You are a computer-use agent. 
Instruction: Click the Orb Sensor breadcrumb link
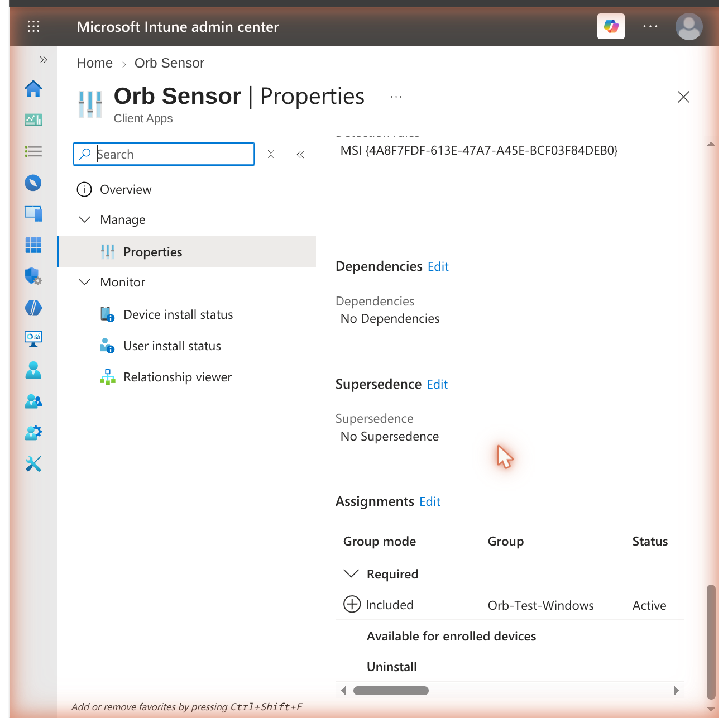tap(169, 63)
